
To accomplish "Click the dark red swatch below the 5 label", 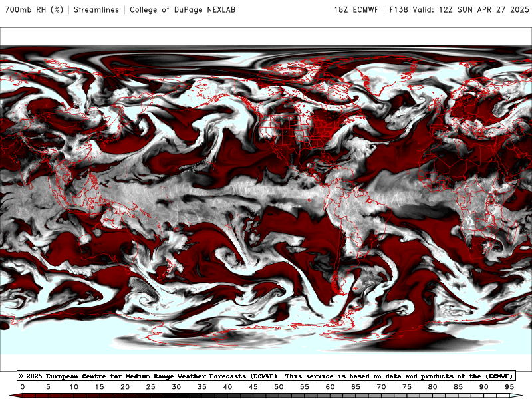I will (x=48, y=396).
